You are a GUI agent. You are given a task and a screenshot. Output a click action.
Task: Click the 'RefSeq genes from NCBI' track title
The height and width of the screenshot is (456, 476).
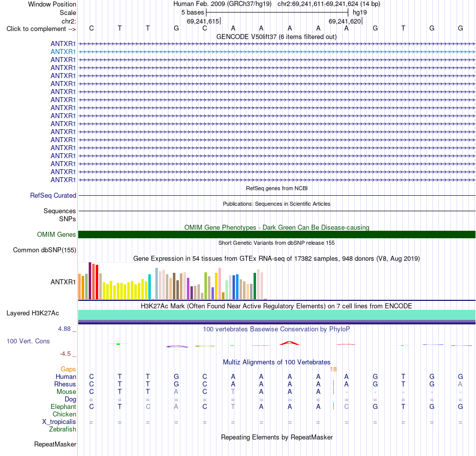point(277,188)
